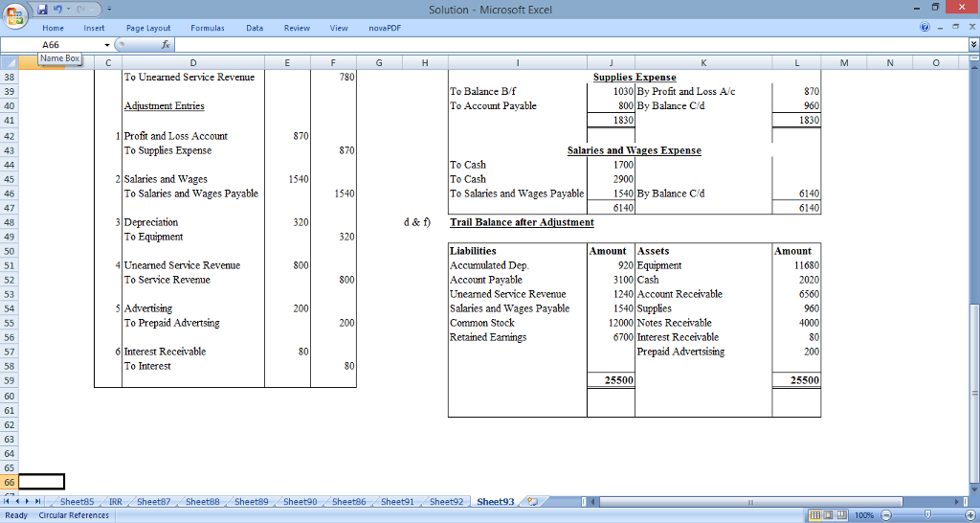Expand the Name Box dropdown
980x523 pixels.
pos(107,45)
